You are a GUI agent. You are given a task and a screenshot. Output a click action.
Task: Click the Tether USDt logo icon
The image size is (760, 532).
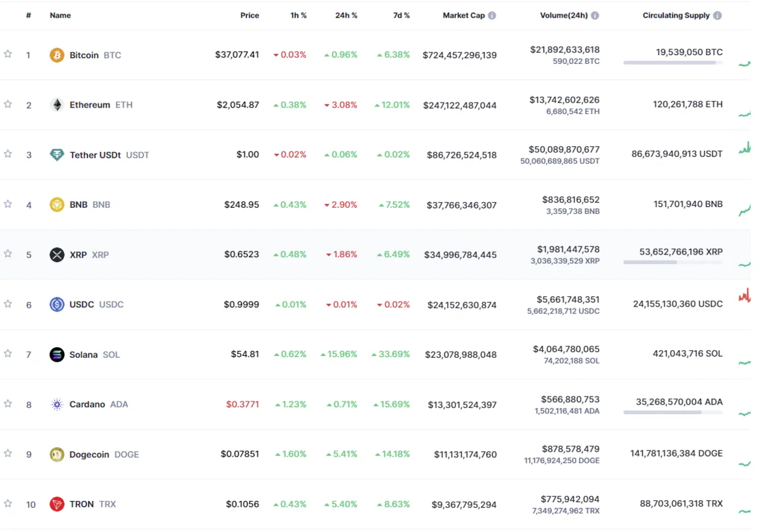coord(57,155)
